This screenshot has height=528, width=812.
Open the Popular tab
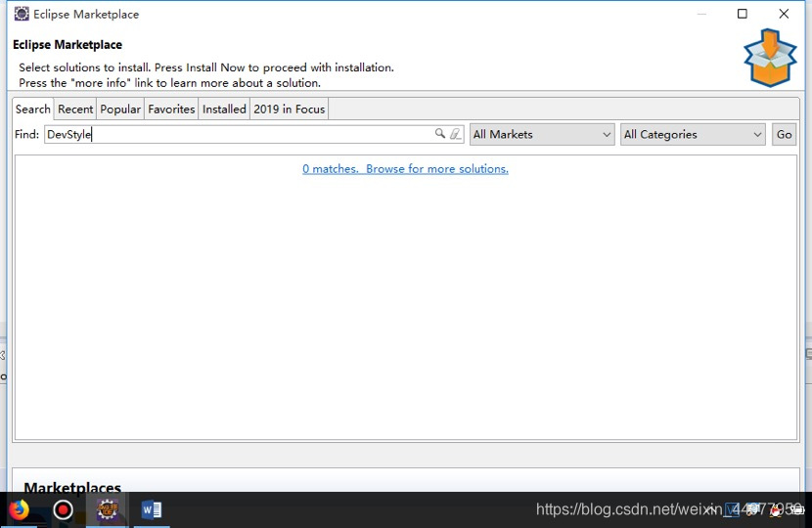120,110
